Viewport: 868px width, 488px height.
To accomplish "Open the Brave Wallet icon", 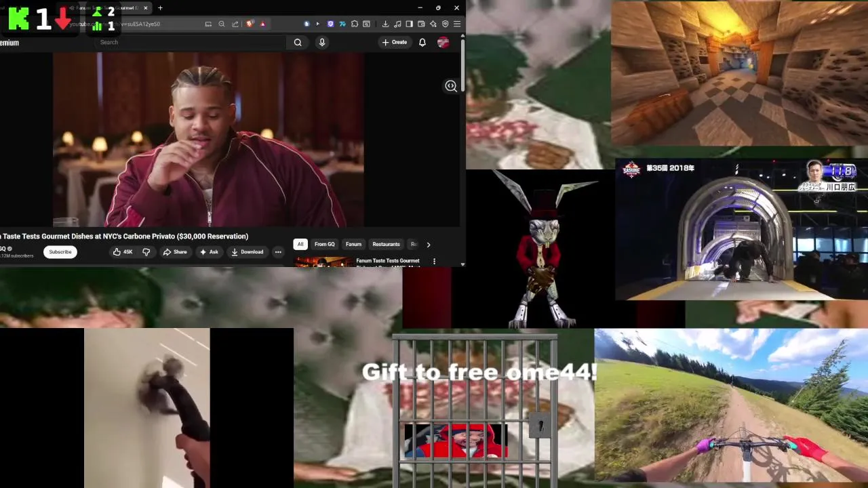I will [421, 24].
